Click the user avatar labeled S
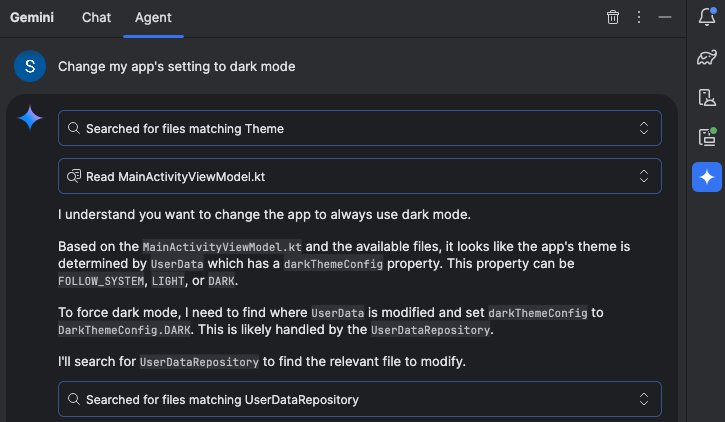The image size is (725, 422). coord(30,66)
